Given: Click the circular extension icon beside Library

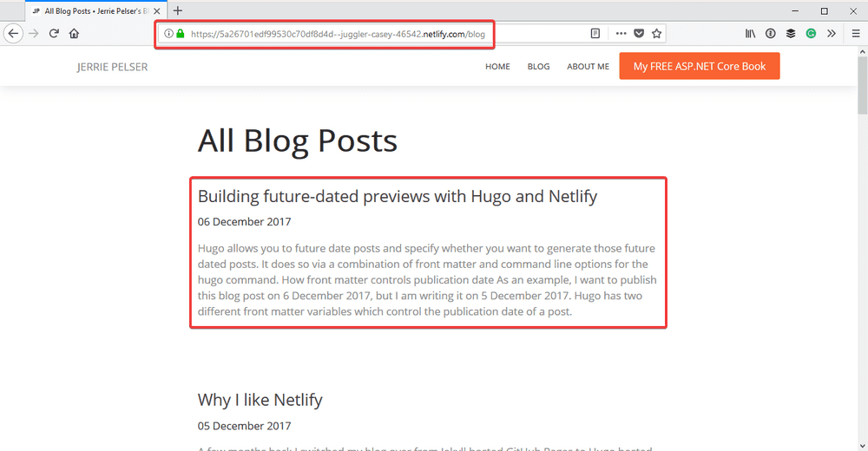Looking at the screenshot, I should point(771,34).
